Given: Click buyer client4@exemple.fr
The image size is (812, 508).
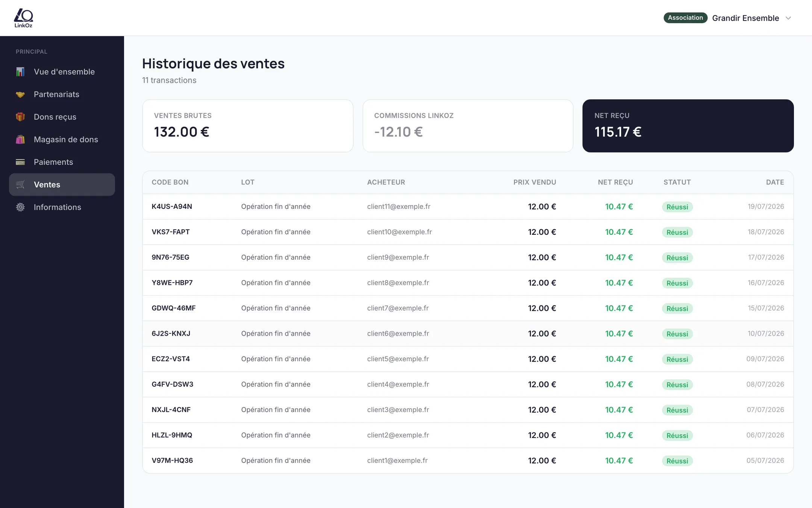Looking at the screenshot, I should click(x=398, y=384).
